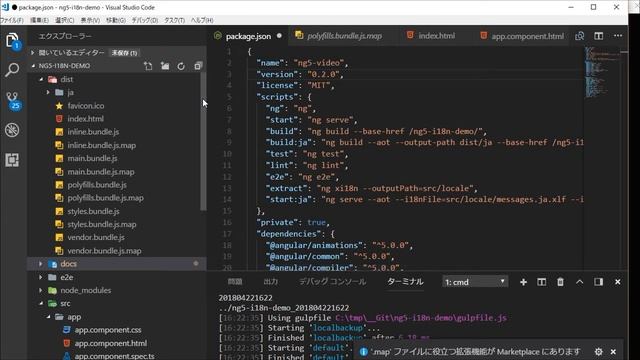
Task: Click the open changes icon in editor toolbar
Action: point(580,36)
